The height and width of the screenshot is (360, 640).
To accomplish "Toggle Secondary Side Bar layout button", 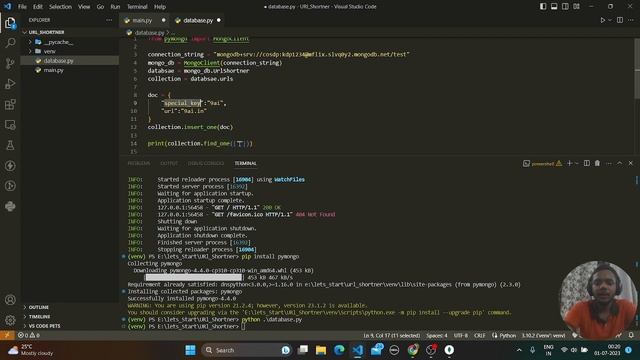I will (x=565, y=7).
